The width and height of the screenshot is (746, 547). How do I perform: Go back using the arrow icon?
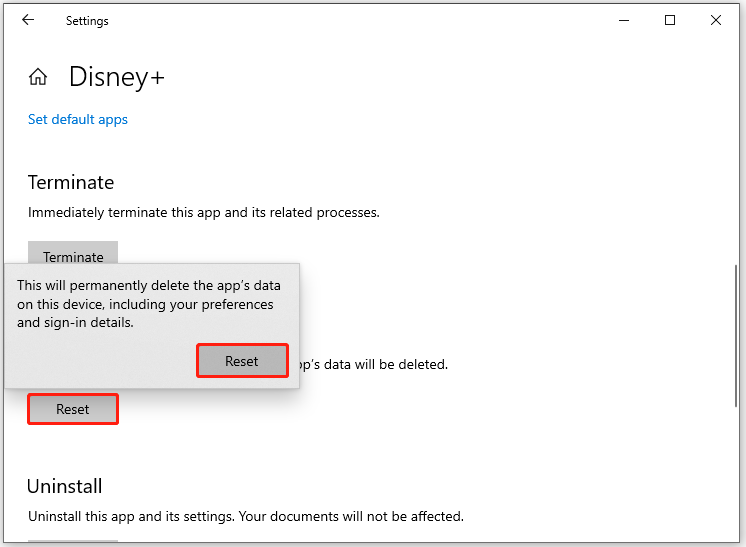pos(28,20)
